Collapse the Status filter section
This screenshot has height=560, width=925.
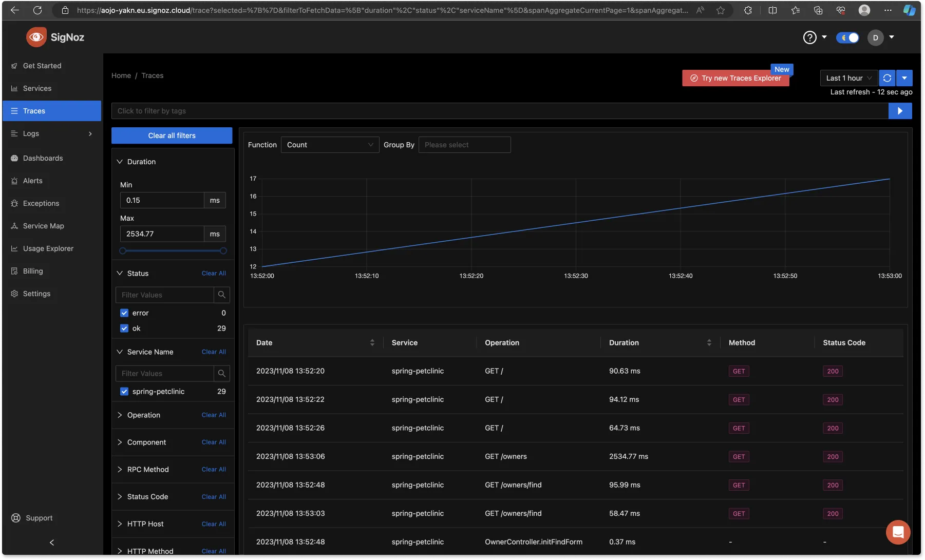point(120,273)
